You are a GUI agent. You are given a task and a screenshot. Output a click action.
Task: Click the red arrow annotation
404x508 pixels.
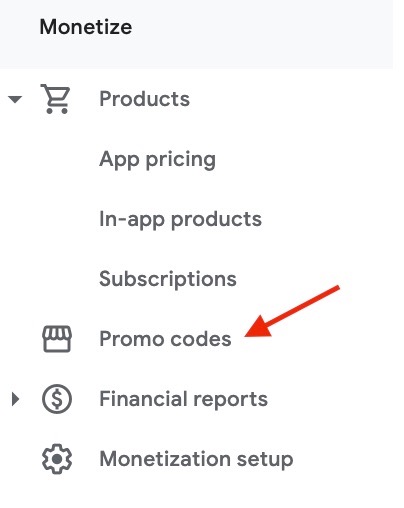point(292,311)
